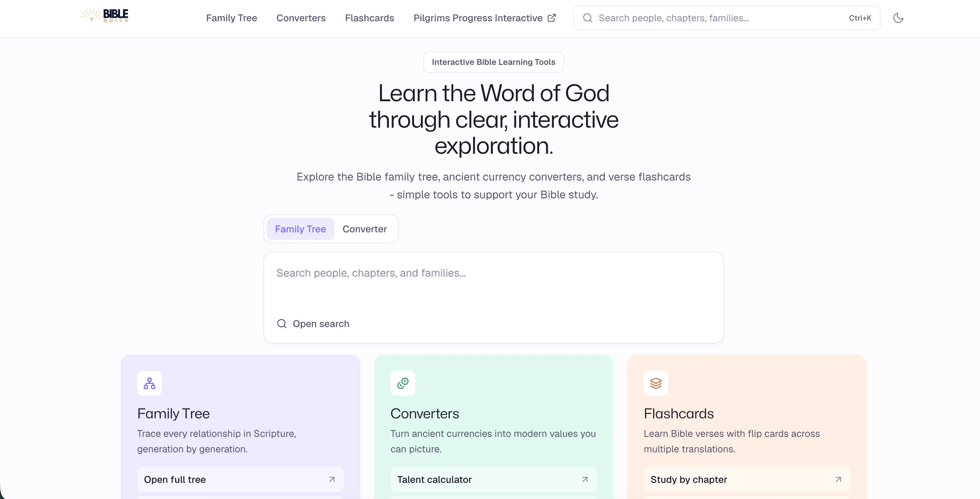The height and width of the screenshot is (499, 980).
Task: Click 'Turn ancient currencies into modern values' text
Action: (493, 442)
